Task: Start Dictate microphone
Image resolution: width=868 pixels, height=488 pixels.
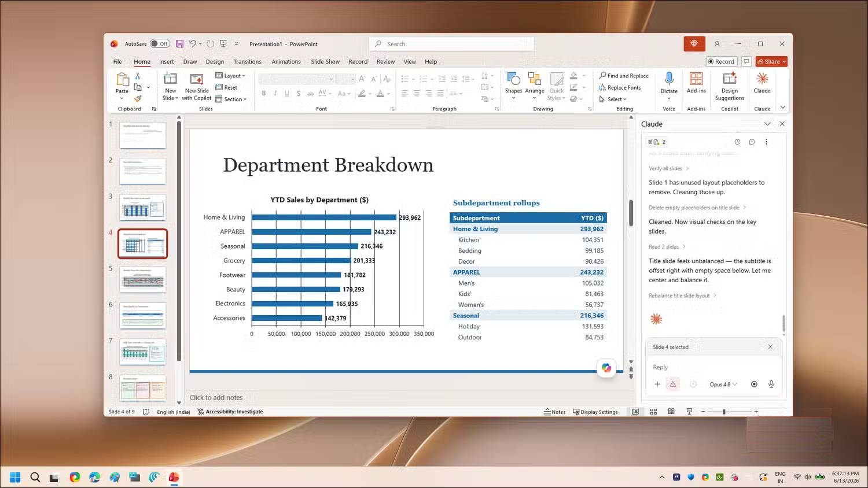Action: pos(669,86)
